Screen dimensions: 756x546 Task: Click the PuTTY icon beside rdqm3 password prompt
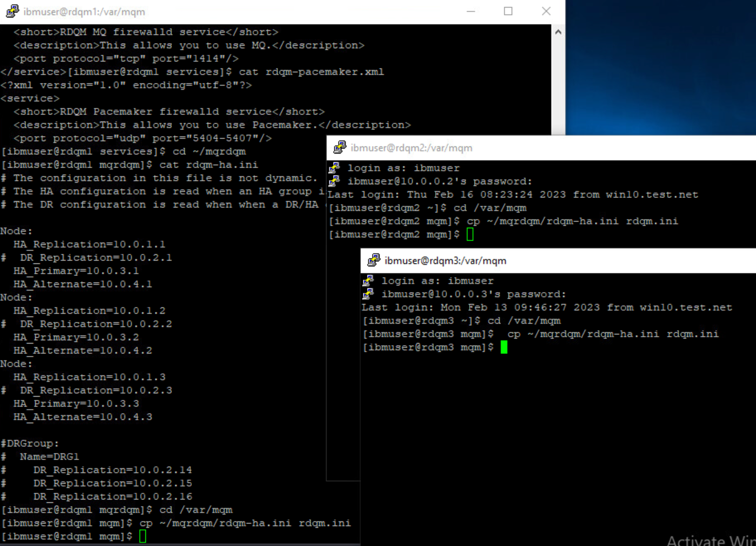tap(368, 294)
